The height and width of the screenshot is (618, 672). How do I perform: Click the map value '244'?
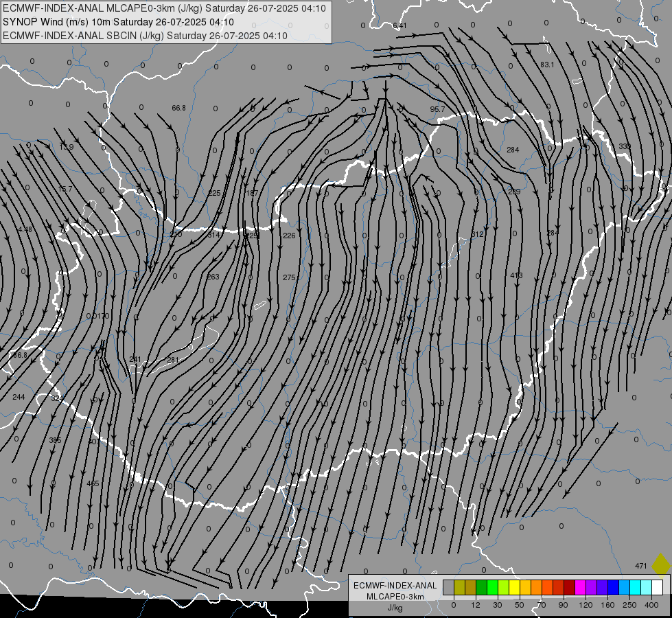(19, 397)
